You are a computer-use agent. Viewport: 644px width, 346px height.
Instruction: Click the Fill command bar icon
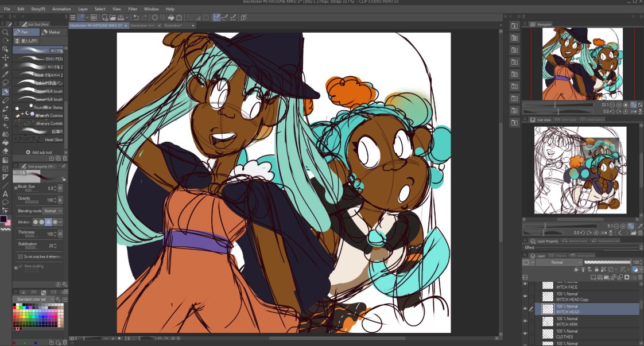tap(171, 18)
